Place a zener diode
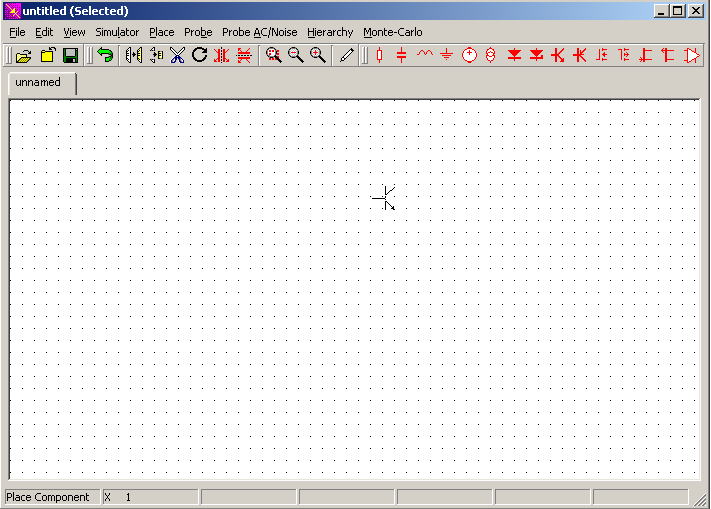The height and width of the screenshot is (509, 711). coord(536,55)
